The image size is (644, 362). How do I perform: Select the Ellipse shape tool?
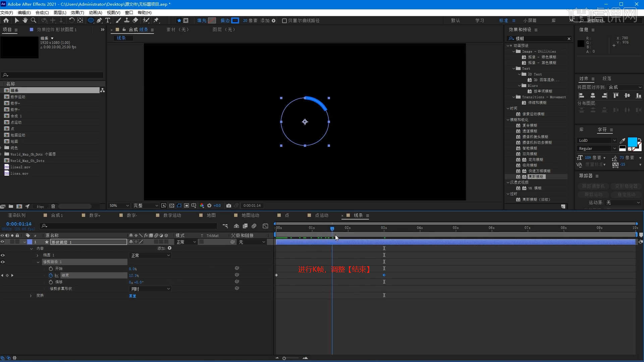[91, 20]
